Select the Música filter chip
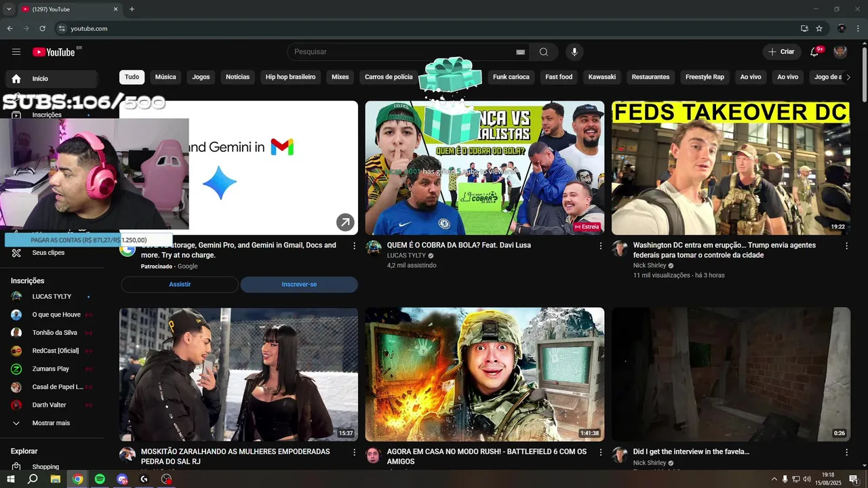Image resolution: width=868 pixels, height=488 pixels. pyautogui.click(x=165, y=77)
